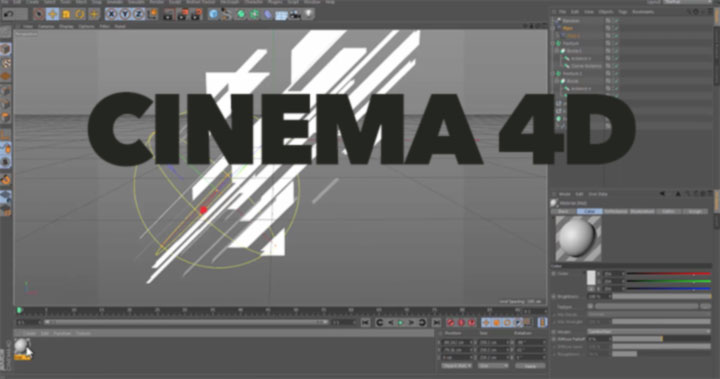Screen dimensions: 720x379
Task: Open the Object (Rel) coordinates dropdown
Action: point(456,366)
